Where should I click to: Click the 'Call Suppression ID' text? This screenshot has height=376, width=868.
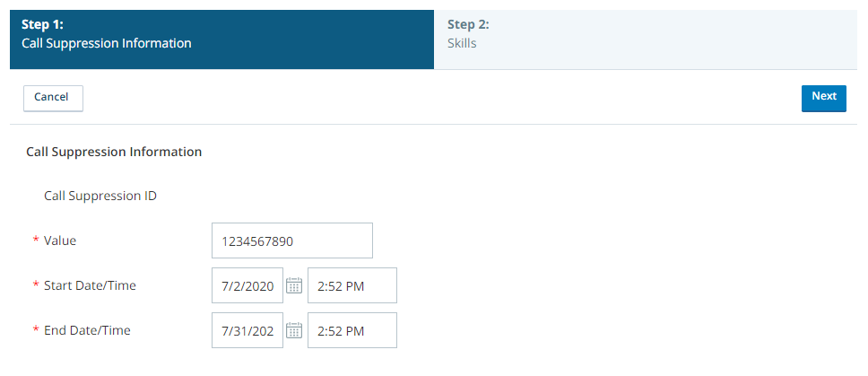(100, 196)
